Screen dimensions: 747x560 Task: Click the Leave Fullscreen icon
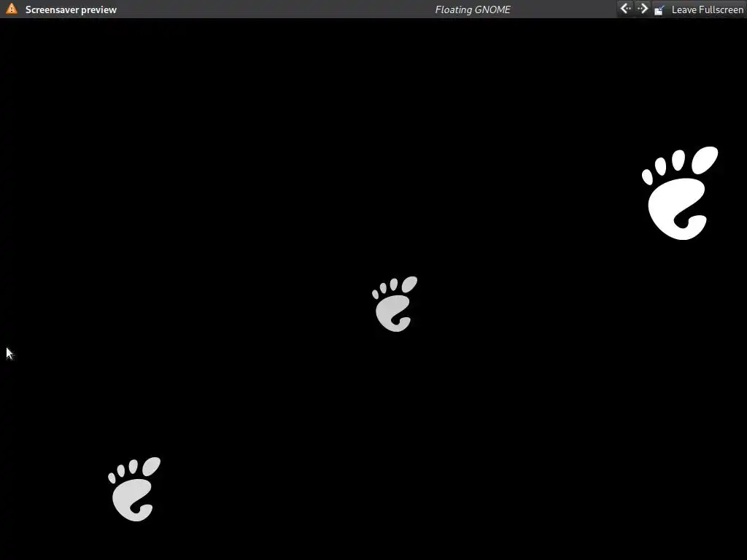(x=659, y=10)
